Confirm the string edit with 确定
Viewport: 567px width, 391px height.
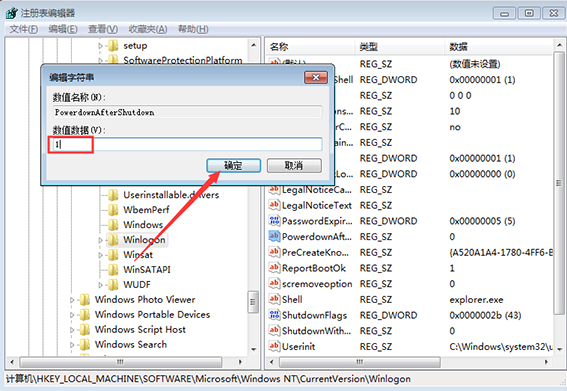[234, 166]
